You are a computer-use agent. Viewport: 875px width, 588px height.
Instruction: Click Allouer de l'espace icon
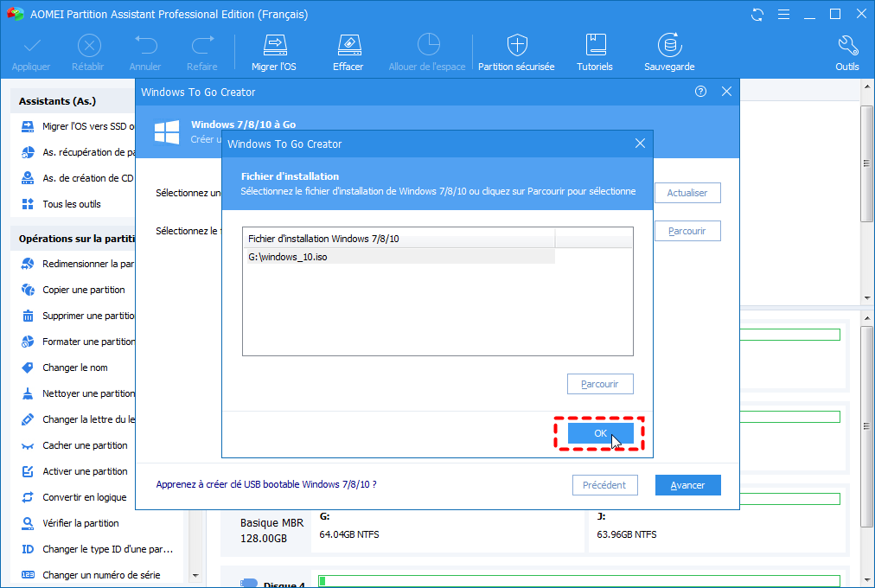pos(428,46)
